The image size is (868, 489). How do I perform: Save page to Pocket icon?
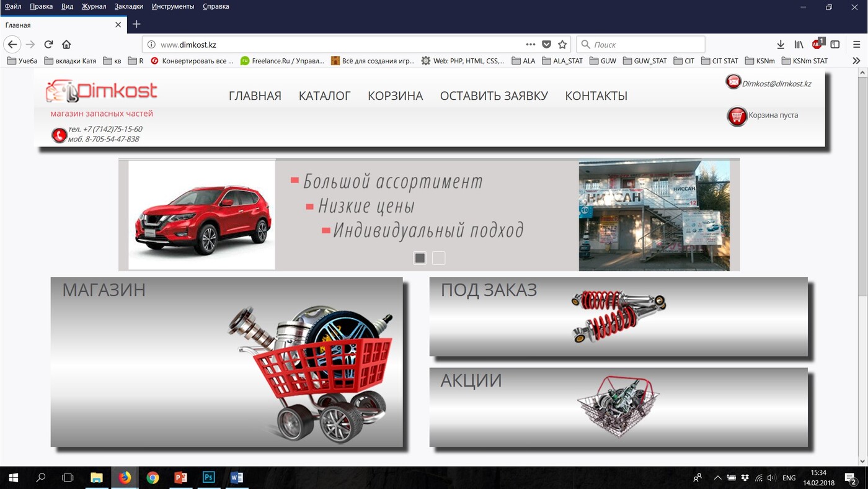[x=546, y=45]
